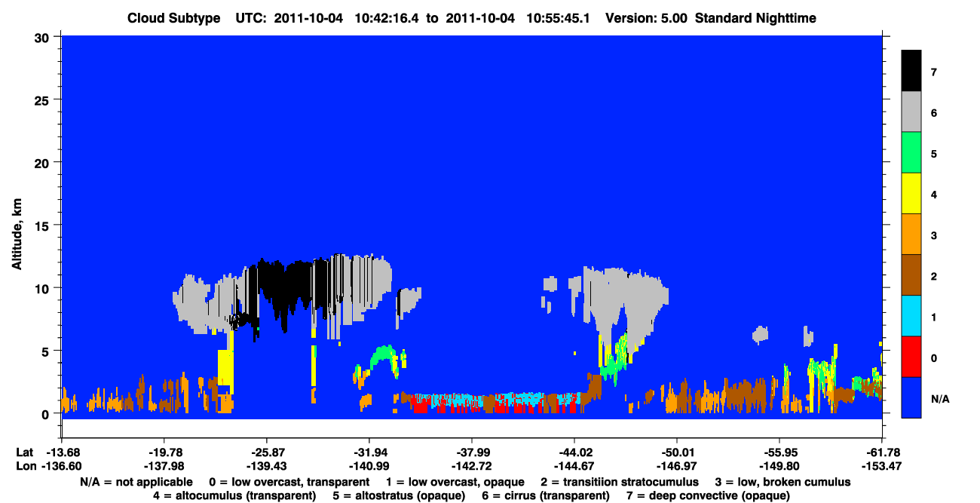The width and height of the screenshot is (980, 503).
Task: Click latitude value '-37.99'
Action: pyautogui.click(x=472, y=452)
